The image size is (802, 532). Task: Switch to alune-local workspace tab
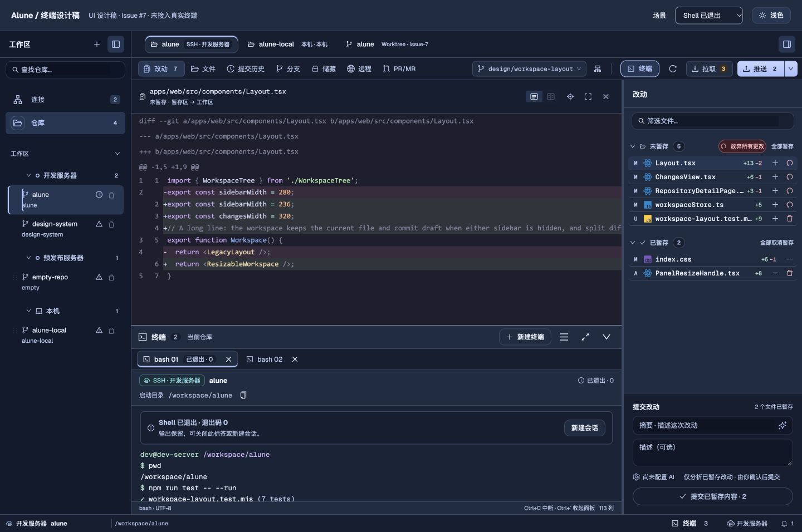287,44
